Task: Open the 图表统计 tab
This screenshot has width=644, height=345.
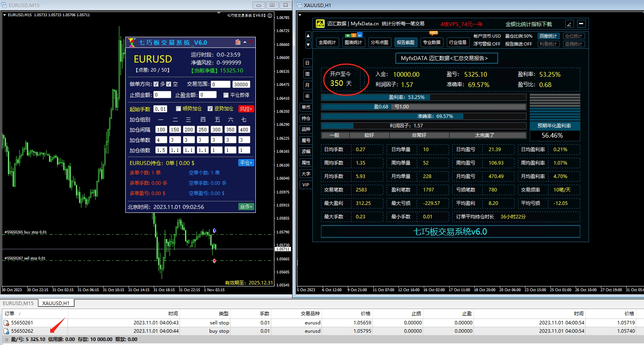Action: 353,42
